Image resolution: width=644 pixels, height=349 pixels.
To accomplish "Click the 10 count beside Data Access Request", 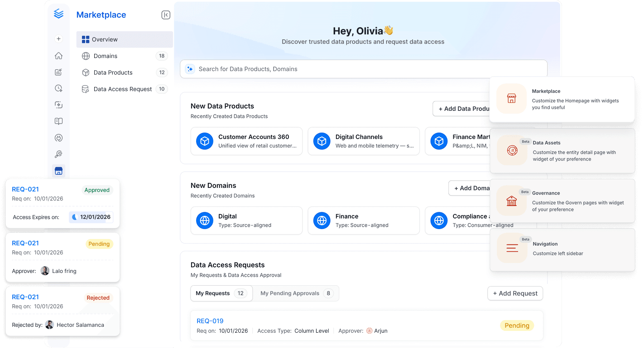I will pos(162,89).
